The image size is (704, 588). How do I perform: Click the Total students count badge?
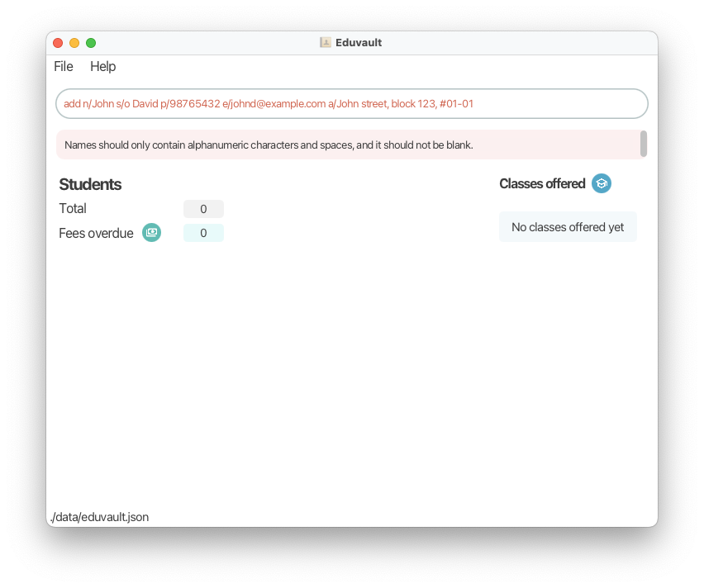[x=203, y=209]
